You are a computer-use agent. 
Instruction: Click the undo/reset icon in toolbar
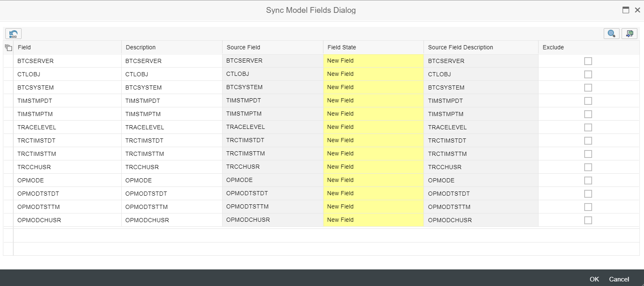tap(13, 34)
